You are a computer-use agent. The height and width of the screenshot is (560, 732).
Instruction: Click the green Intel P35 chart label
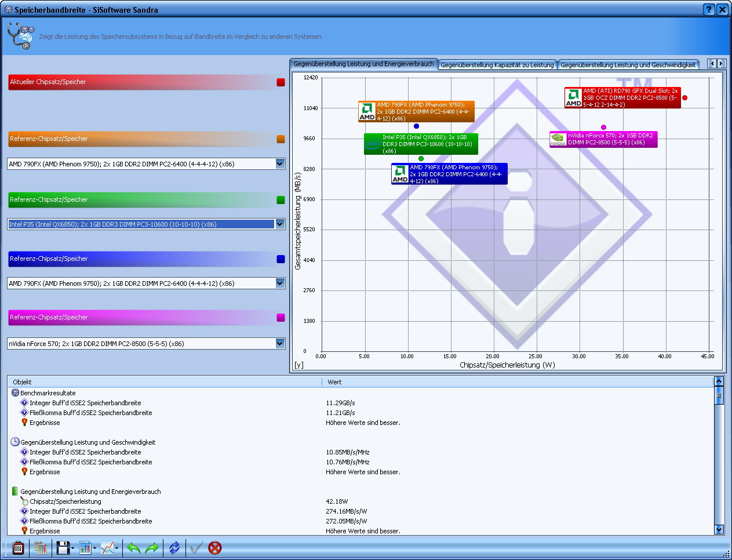(x=421, y=144)
